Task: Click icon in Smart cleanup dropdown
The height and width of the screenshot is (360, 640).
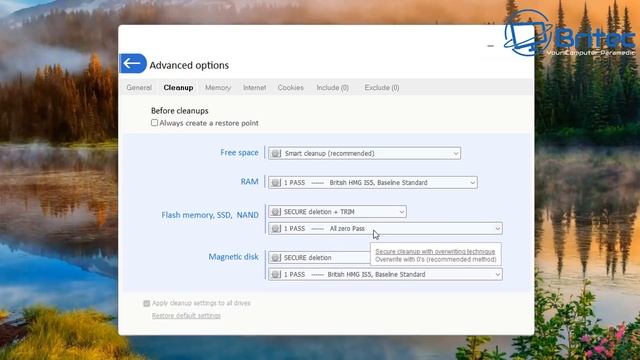Action: (x=276, y=153)
